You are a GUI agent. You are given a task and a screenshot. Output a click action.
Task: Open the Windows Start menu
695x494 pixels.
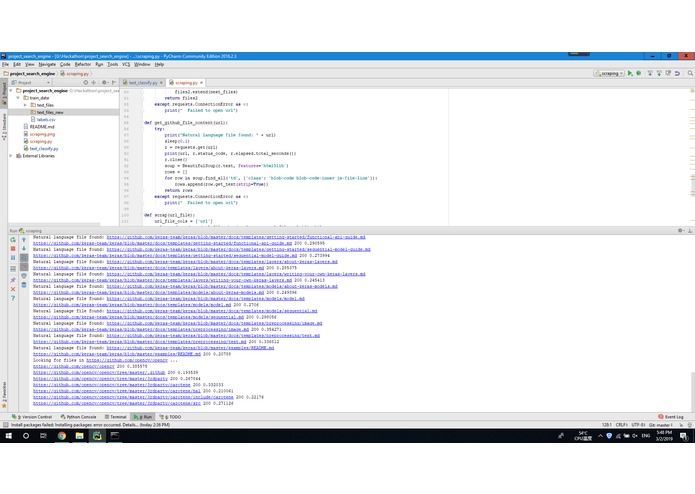point(8,436)
